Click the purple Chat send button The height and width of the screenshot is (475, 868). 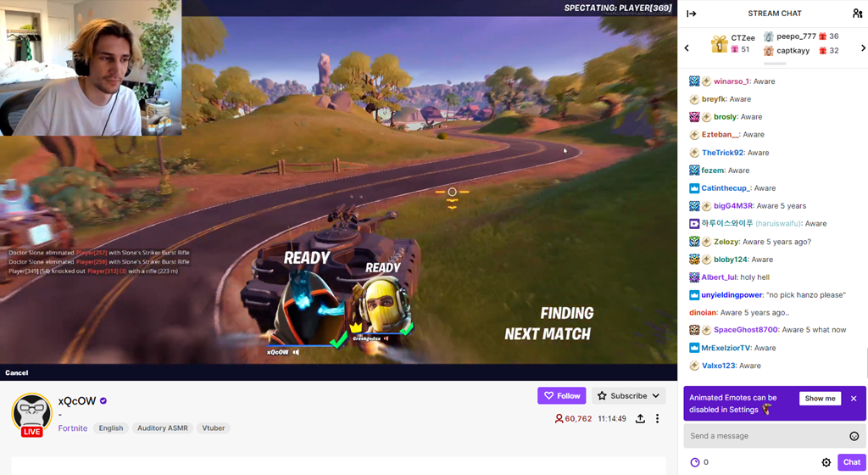coord(851,462)
